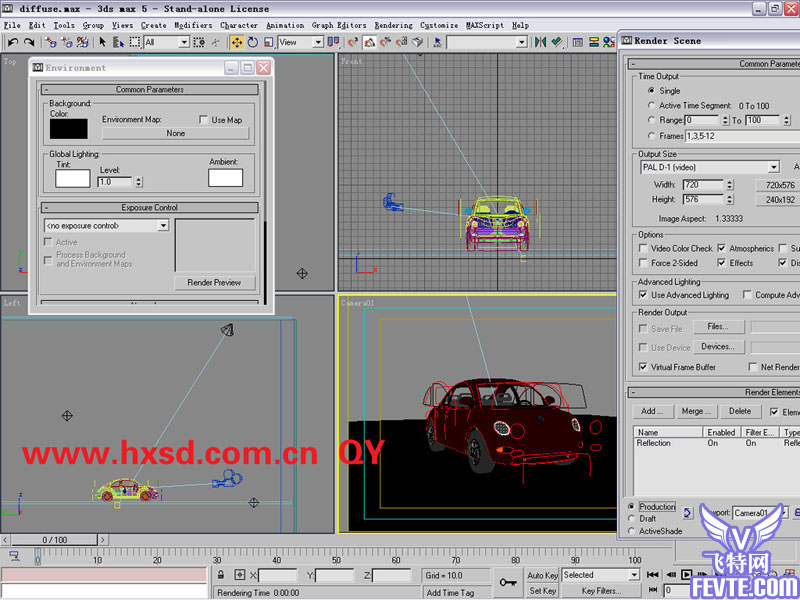Click the Environment Map None button

tap(176, 133)
